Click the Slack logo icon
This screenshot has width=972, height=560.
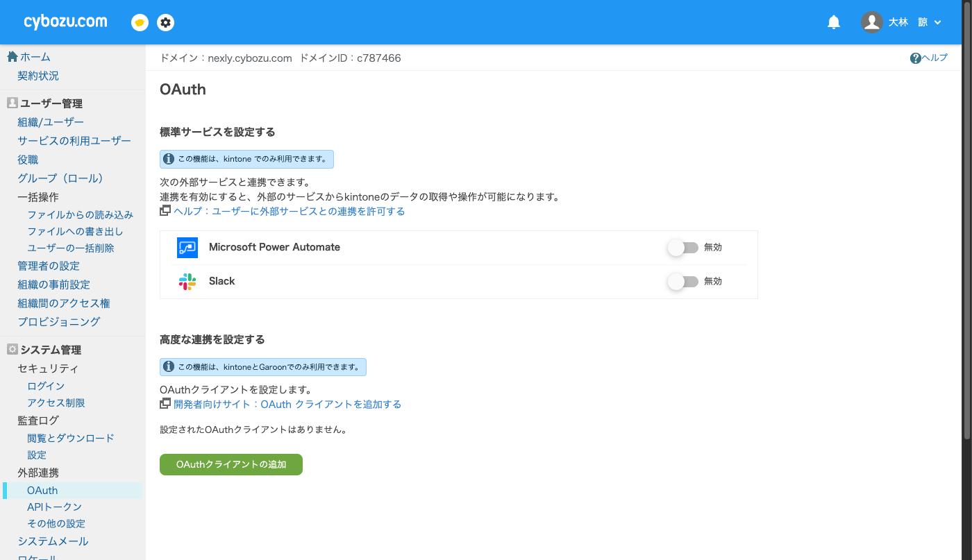pos(187,281)
